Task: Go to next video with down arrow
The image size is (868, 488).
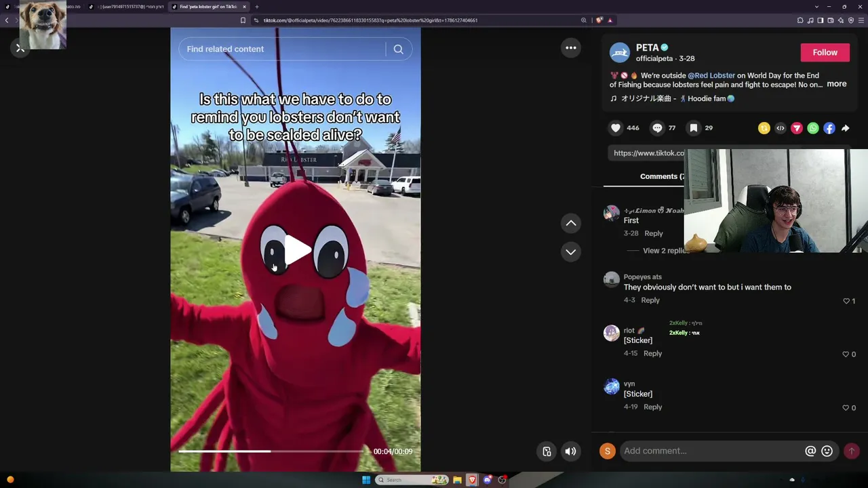Action: (571, 251)
